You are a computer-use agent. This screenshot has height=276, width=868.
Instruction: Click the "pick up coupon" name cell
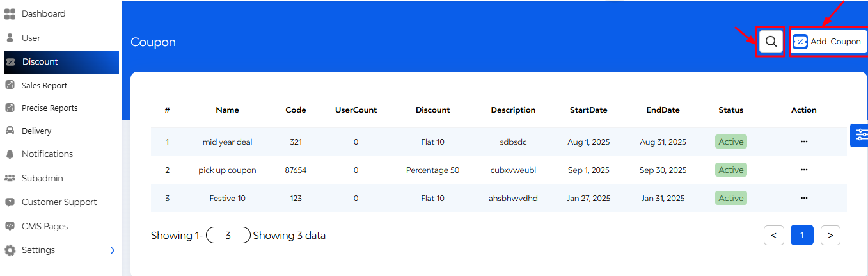(x=227, y=170)
